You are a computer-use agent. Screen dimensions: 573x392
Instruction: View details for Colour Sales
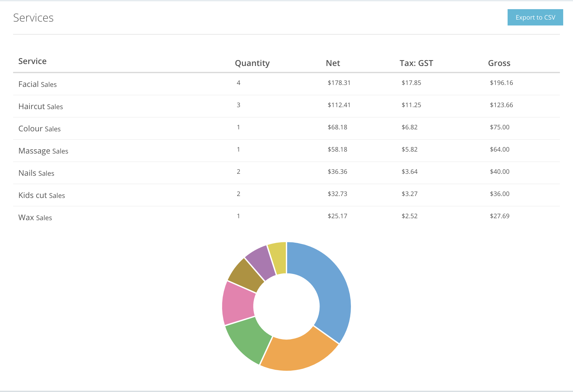[39, 128]
